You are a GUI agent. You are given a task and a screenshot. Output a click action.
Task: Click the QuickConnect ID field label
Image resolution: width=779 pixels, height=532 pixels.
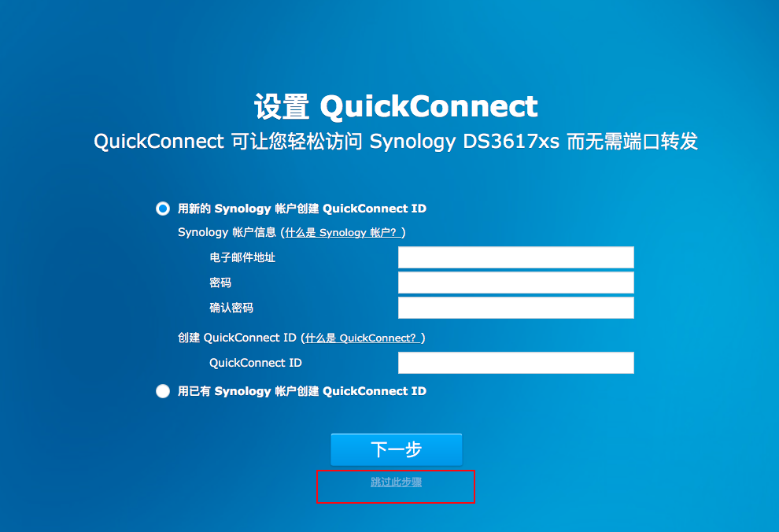[256, 363]
